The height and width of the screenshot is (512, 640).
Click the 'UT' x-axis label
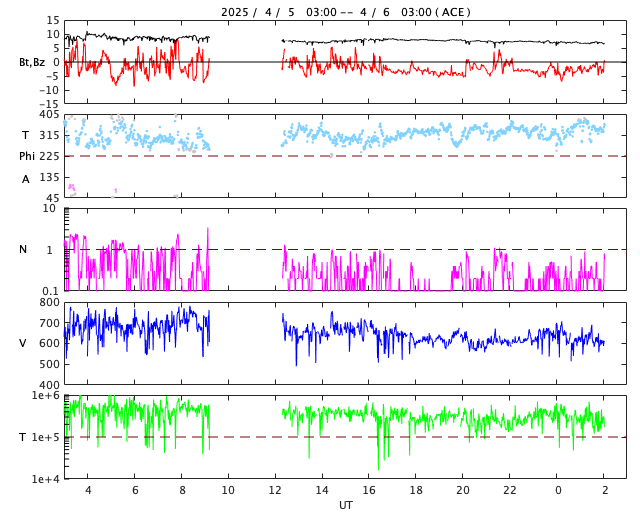point(346,505)
